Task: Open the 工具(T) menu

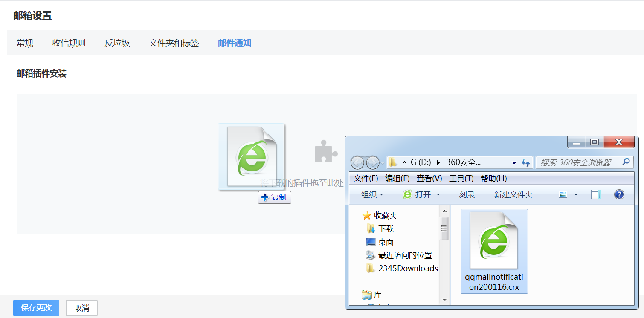Action: point(461,179)
